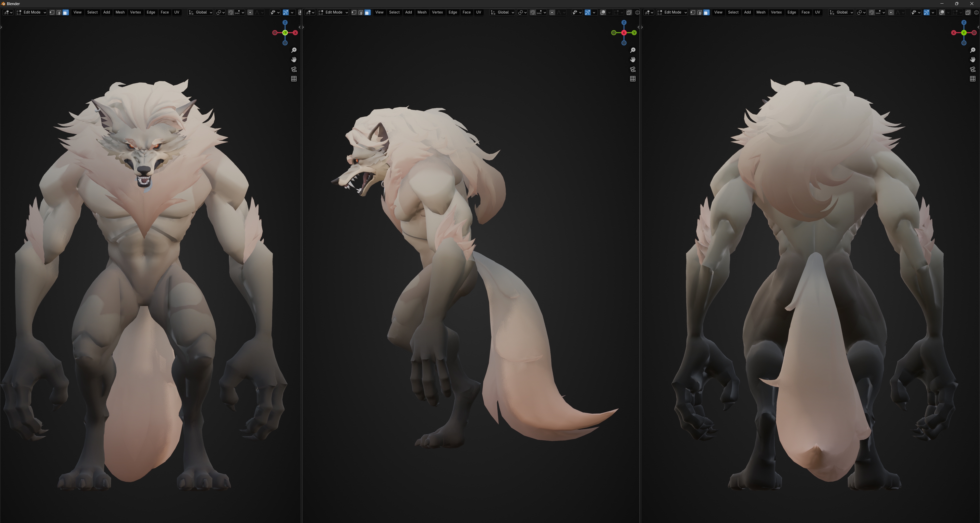Open Mesh menu in front-view viewport
The height and width of the screenshot is (523, 980).
click(x=120, y=13)
